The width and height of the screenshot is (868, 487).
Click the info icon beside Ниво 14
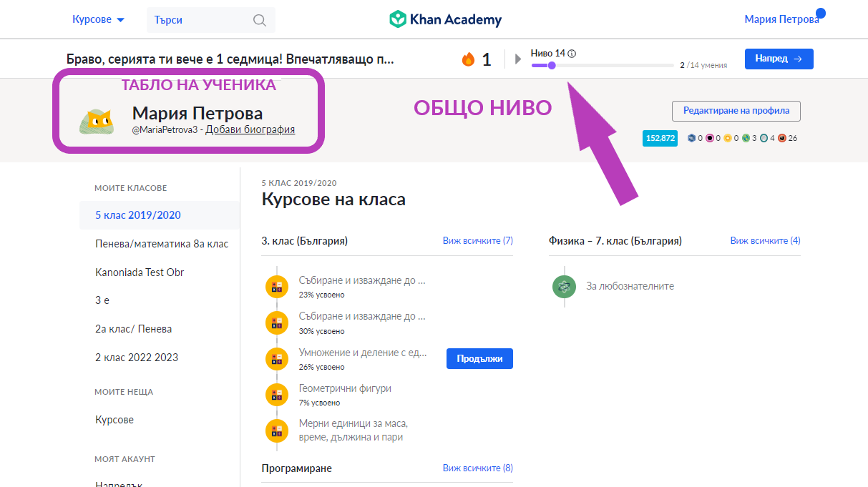572,53
